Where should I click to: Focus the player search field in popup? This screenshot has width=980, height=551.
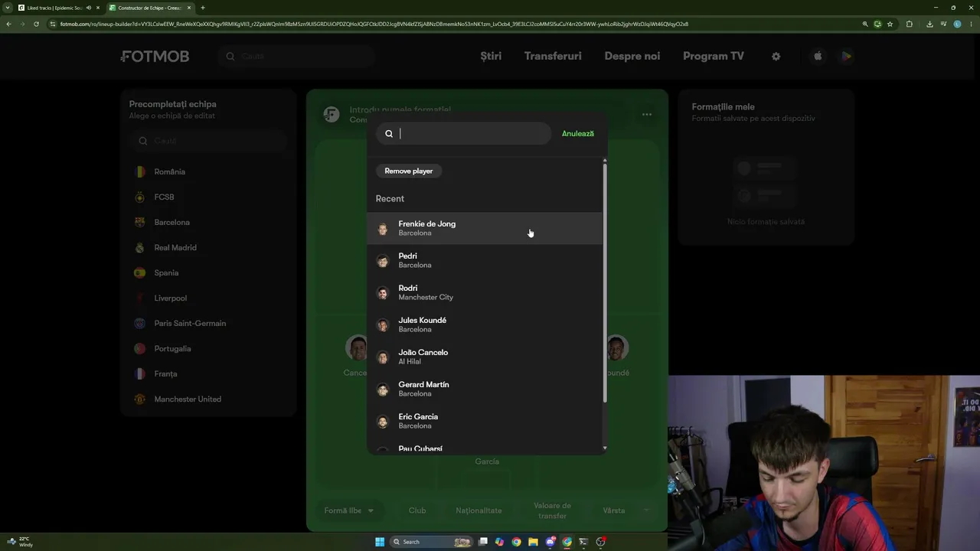tap(463, 134)
